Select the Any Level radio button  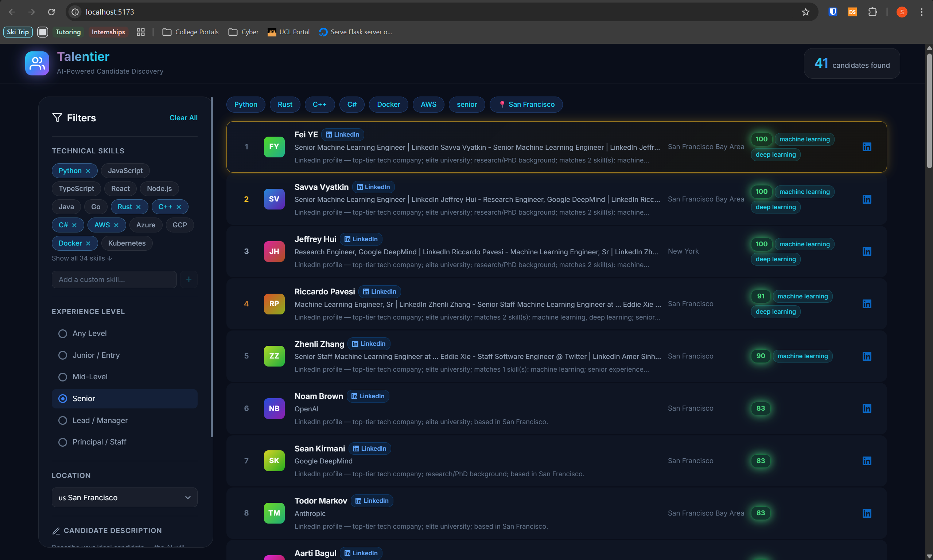tap(63, 334)
